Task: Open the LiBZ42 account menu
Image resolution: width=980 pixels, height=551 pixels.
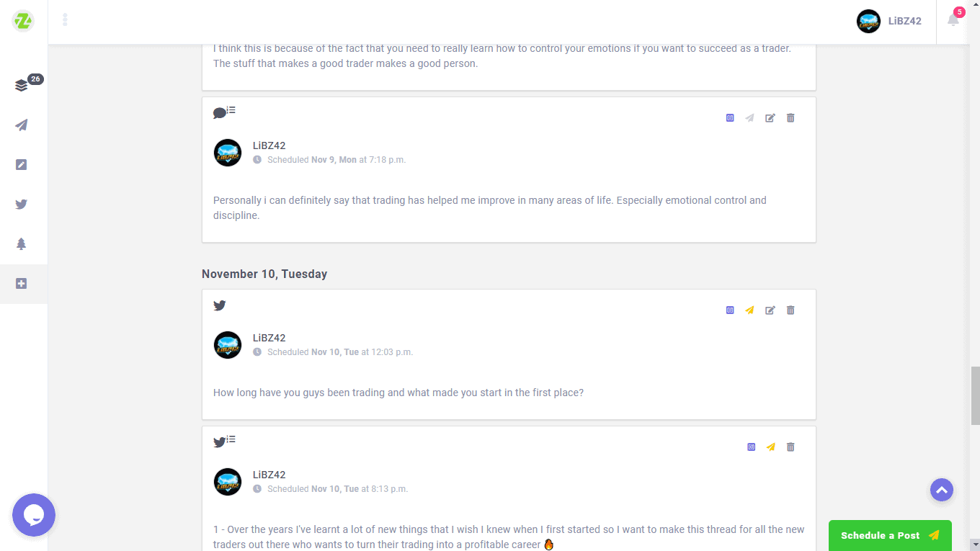Action: [x=889, y=21]
